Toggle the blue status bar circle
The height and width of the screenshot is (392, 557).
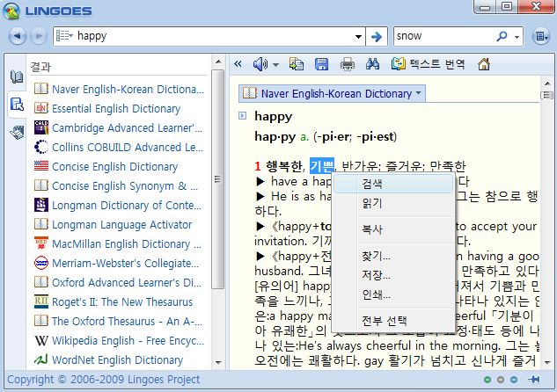[x=514, y=380]
